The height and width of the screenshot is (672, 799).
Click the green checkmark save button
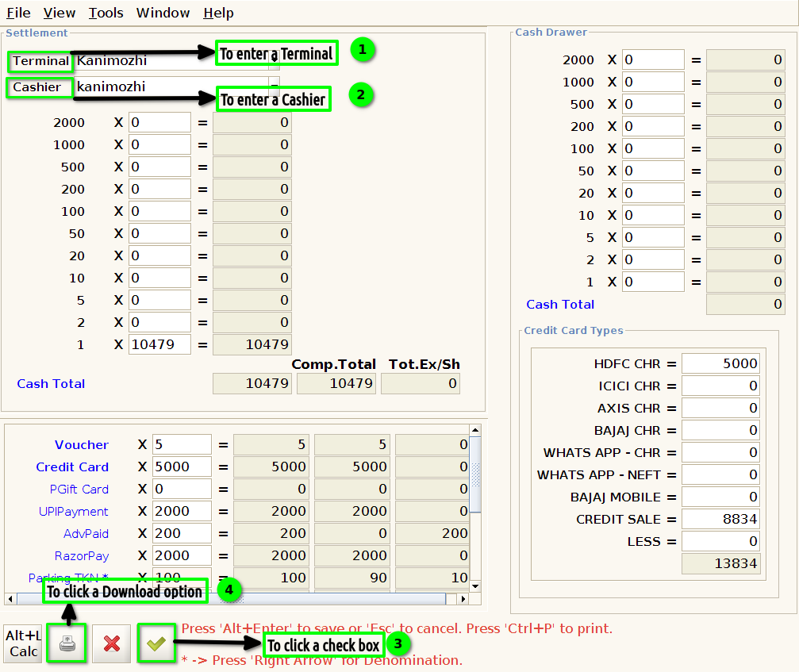pos(156,643)
